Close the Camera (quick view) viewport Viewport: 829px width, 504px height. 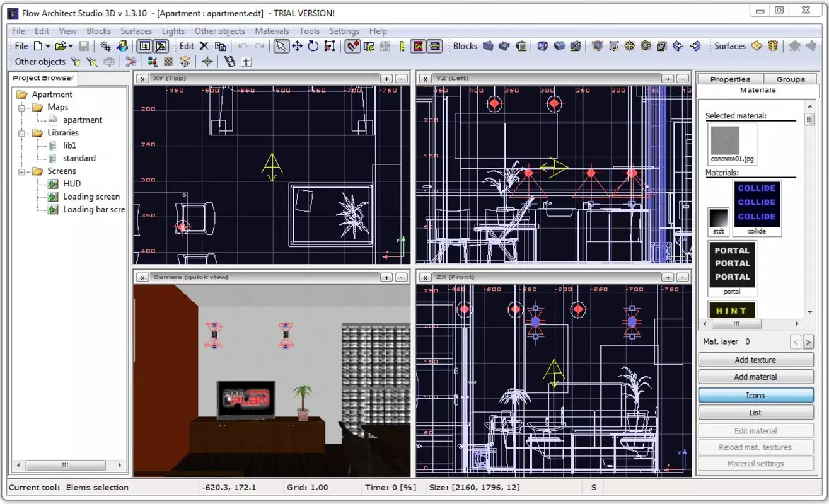[142, 277]
